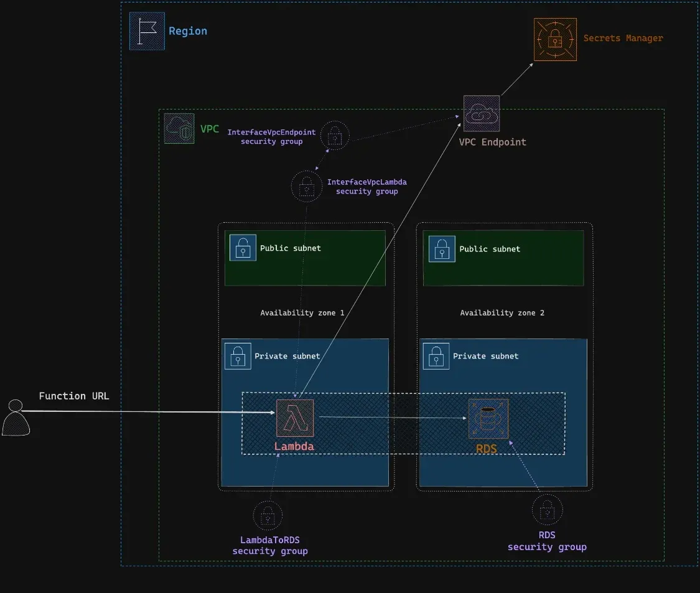Click the Region flag icon
Screen dimensions: 700x593
pyautogui.click(x=147, y=31)
